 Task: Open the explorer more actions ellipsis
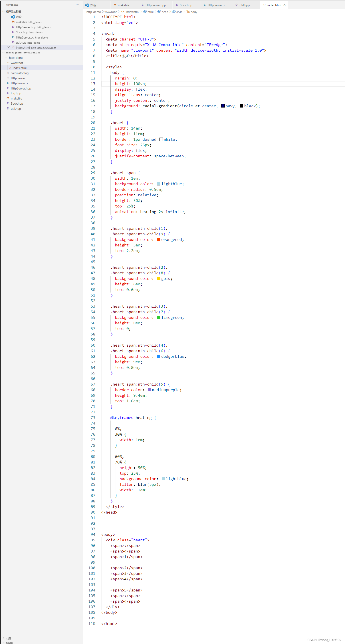(x=77, y=5)
